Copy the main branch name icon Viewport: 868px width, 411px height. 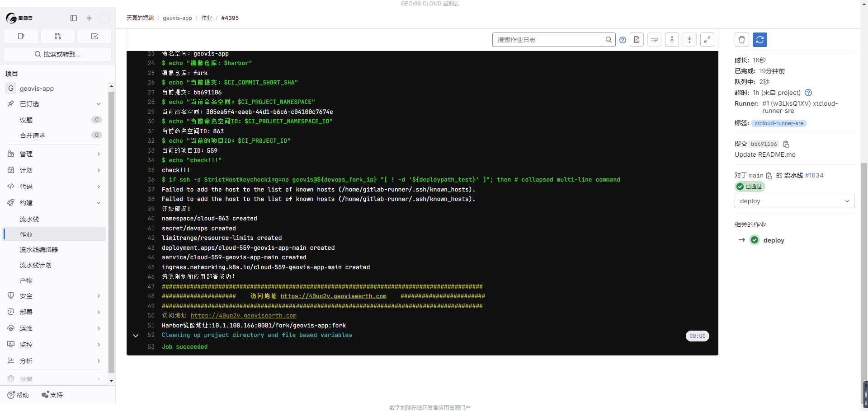769,176
